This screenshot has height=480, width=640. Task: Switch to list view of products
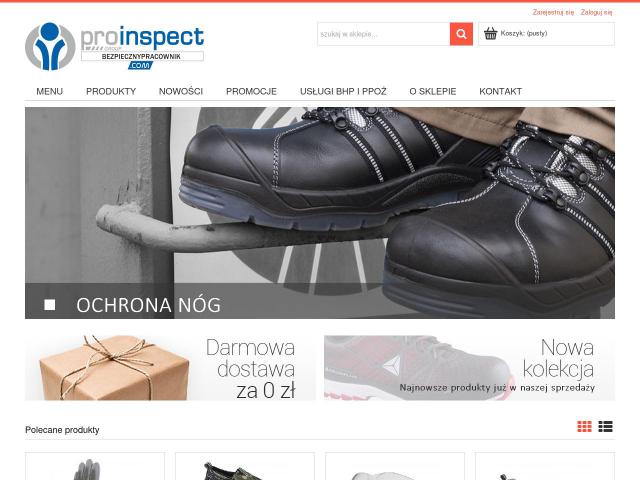pos(605,427)
